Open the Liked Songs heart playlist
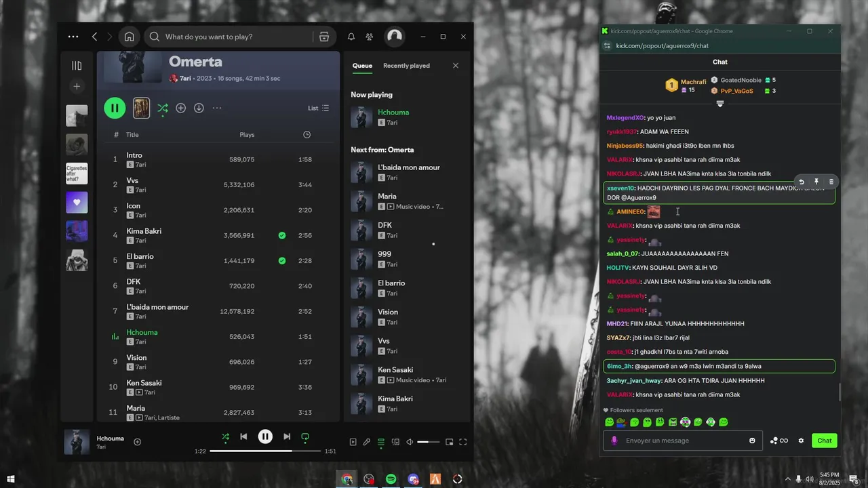The image size is (868, 488). coord(77,202)
